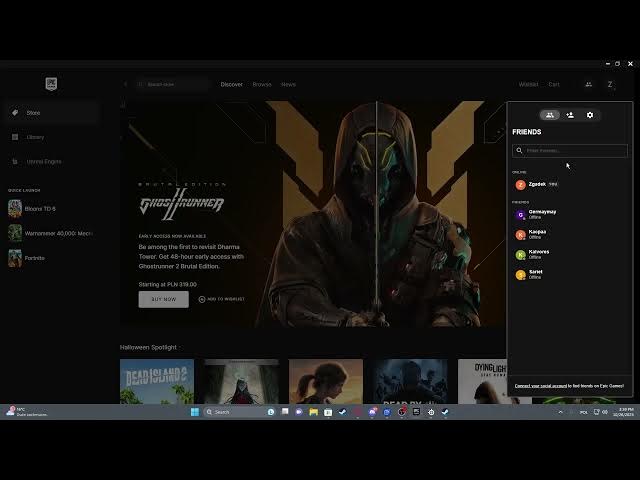
Task: Show hidden system tray icons
Action: (560, 412)
